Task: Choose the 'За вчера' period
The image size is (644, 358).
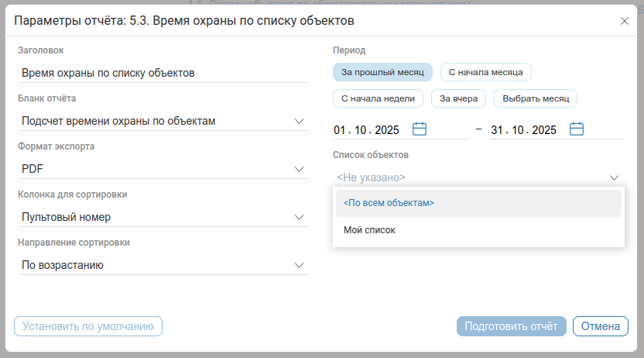Action: pyautogui.click(x=458, y=99)
